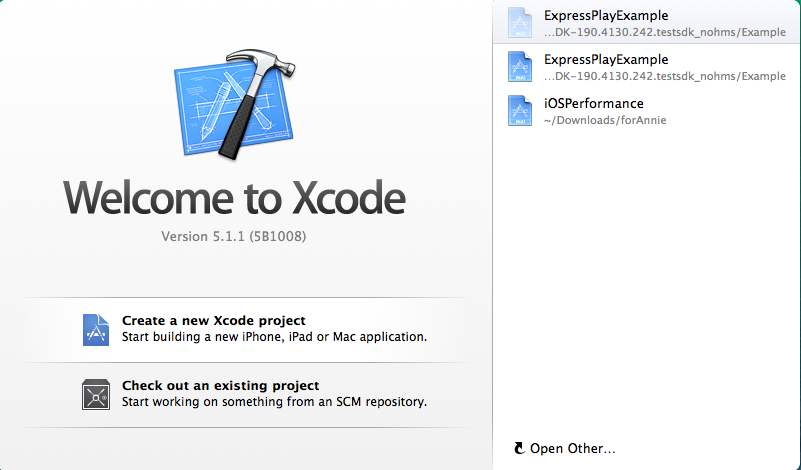The image size is (801, 470).
Task: Choose "Create a new Xcode project"
Action: (x=214, y=321)
